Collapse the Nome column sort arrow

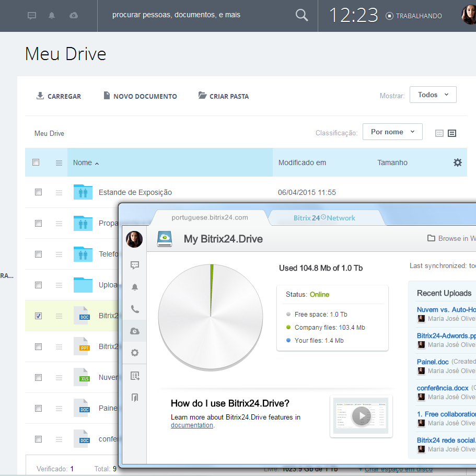point(96,162)
